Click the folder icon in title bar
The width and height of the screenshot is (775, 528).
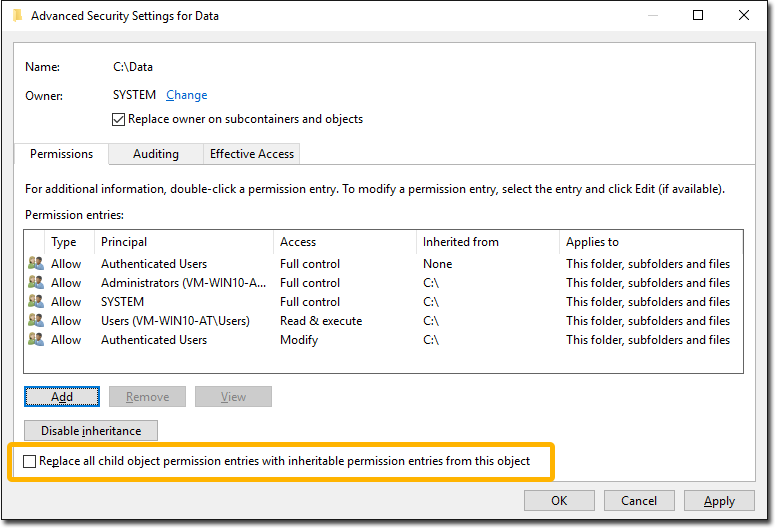coord(17,16)
